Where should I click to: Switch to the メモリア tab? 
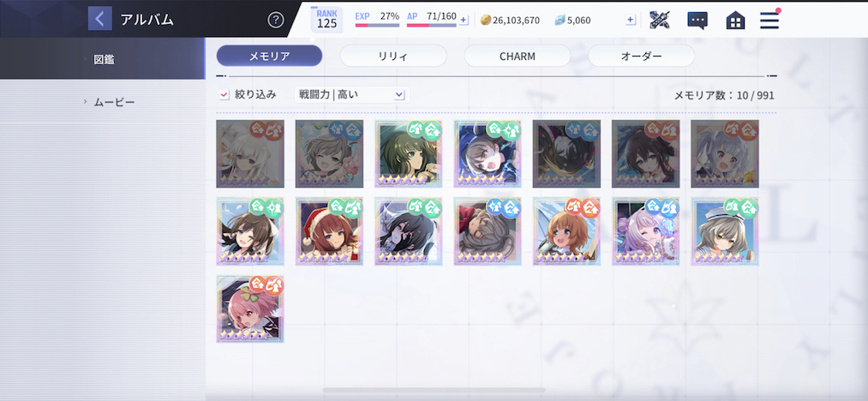pos(269,56)
